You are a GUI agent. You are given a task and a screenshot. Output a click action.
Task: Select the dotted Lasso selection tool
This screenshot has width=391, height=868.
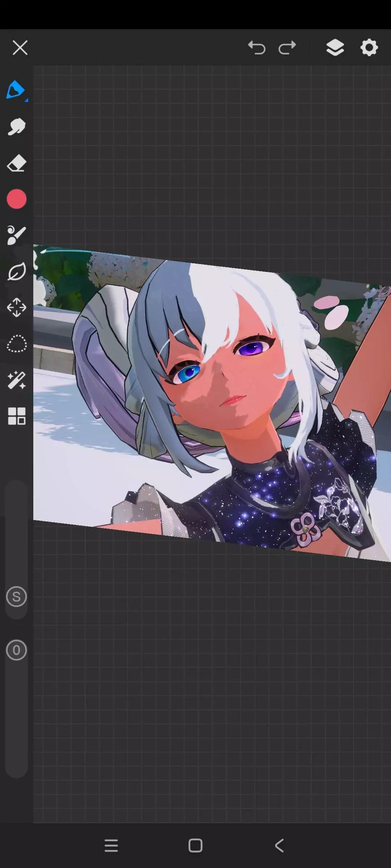17,344
